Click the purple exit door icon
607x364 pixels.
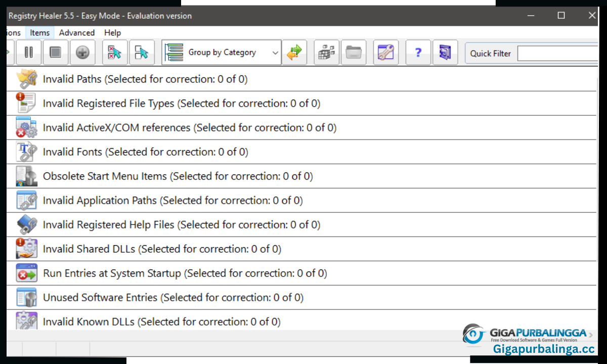pos(445,53)
